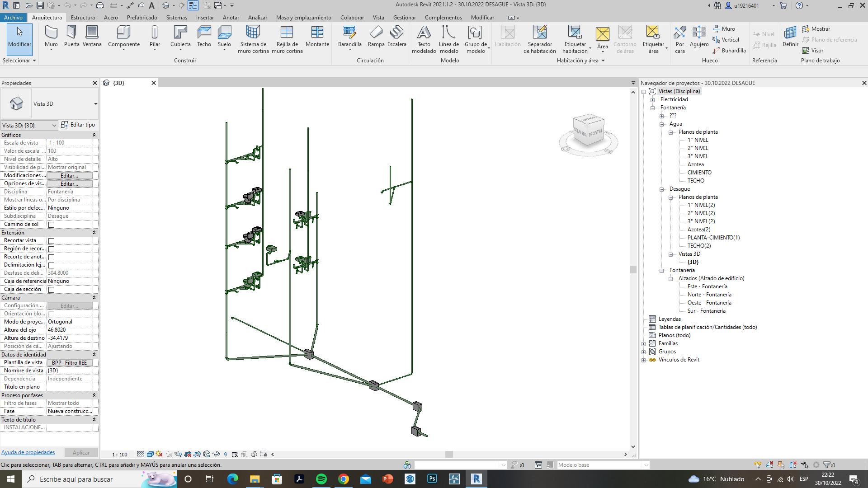The width and height of the screenshot is (868, 488).
Task: Toggle the Caja de sección checkbox
Action: (51, 290)
